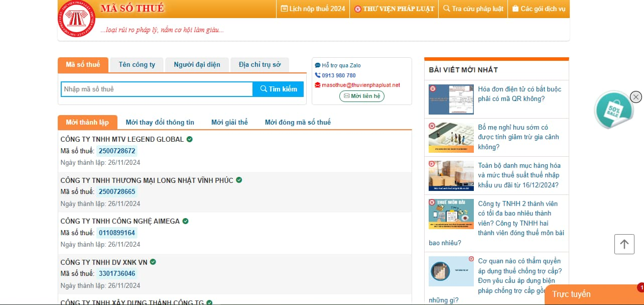Click the verified checkmark next to LONG NHẬT VĨNH PHÚC
This screenshot has width=644, height=305.
tap(239, 180)
